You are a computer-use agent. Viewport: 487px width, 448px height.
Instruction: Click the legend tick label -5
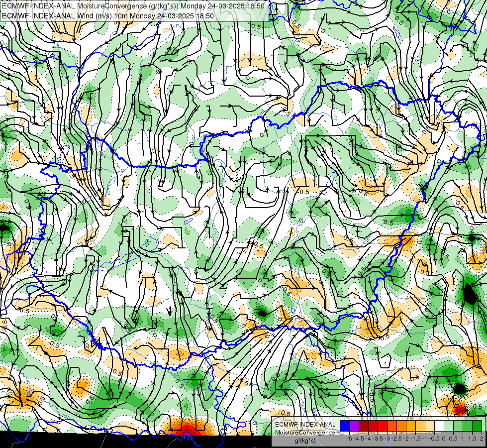(x=349, y=439)
